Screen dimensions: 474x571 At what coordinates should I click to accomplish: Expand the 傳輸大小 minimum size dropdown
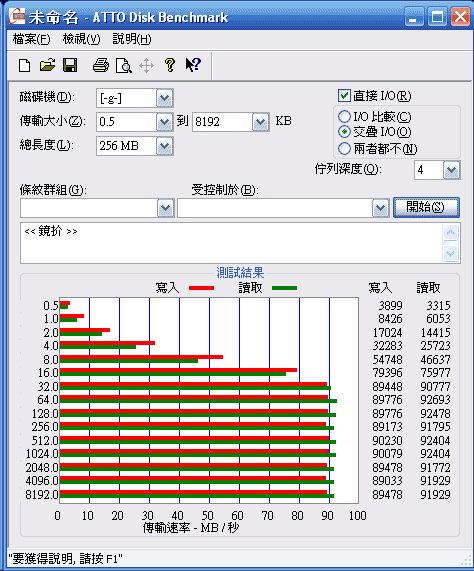tap(165, 122)
